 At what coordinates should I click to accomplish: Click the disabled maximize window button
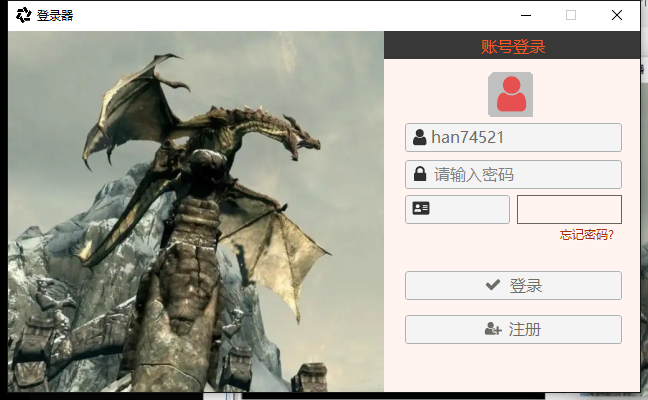571,15
